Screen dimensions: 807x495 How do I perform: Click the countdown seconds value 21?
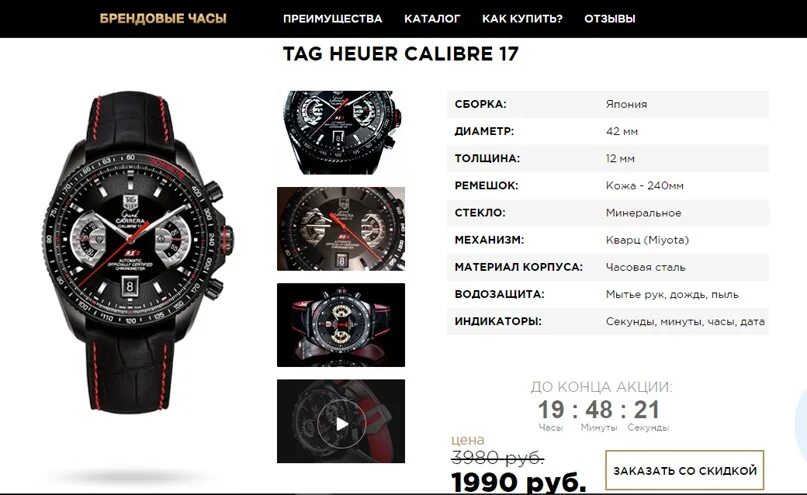click(646, 410)
